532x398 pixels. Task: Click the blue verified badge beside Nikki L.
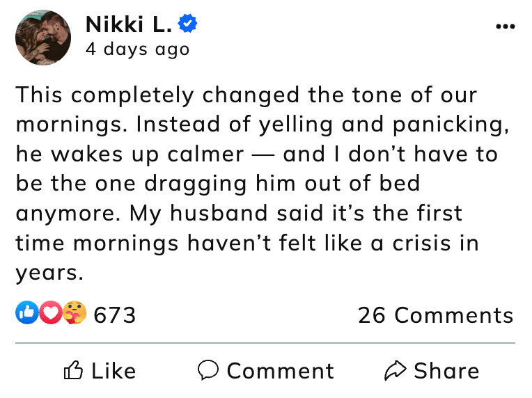click(188, 25)
